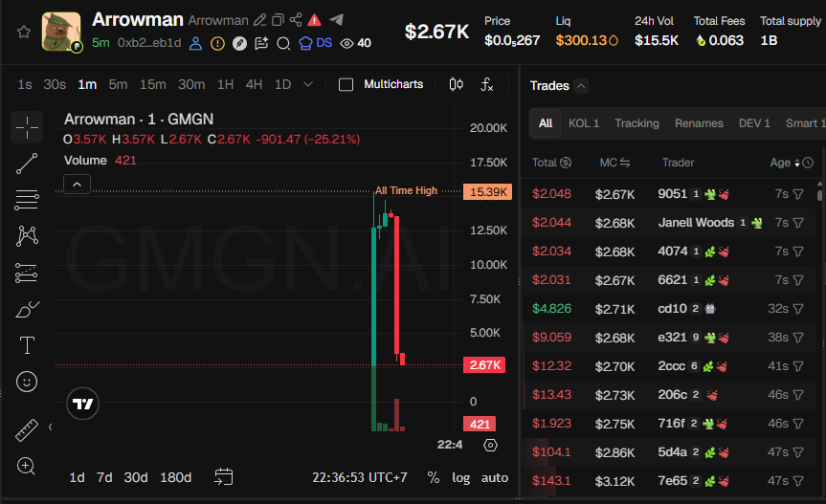
Task: Swap liquidity currency icon beside $300.13
Action: [614, 40]
